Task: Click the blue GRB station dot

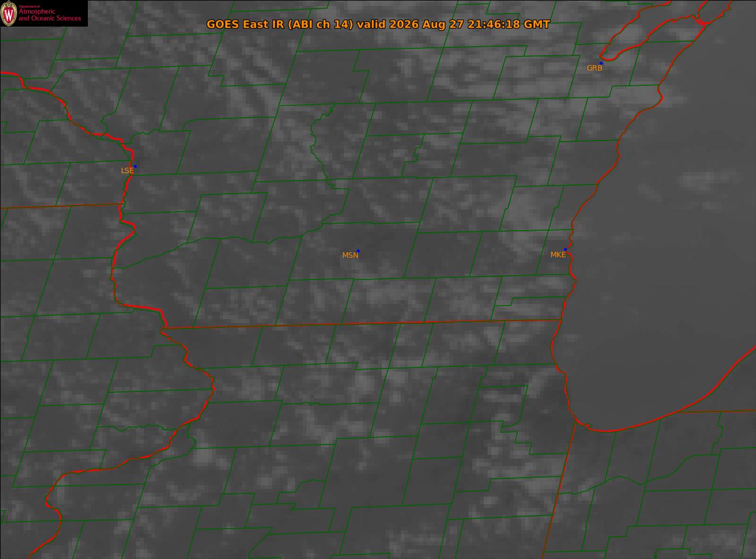Action: (x=601, y=63)
